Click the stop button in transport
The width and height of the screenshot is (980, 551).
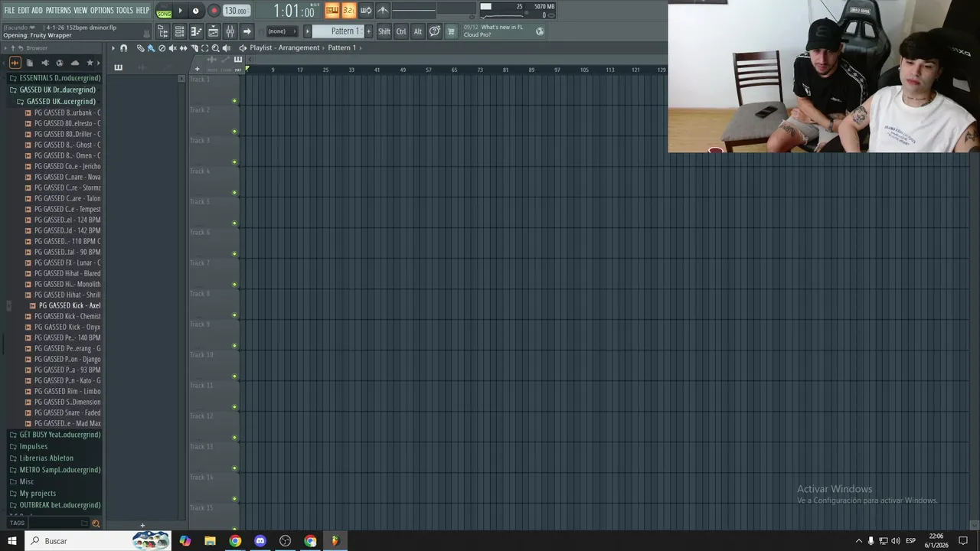[195, 11]
